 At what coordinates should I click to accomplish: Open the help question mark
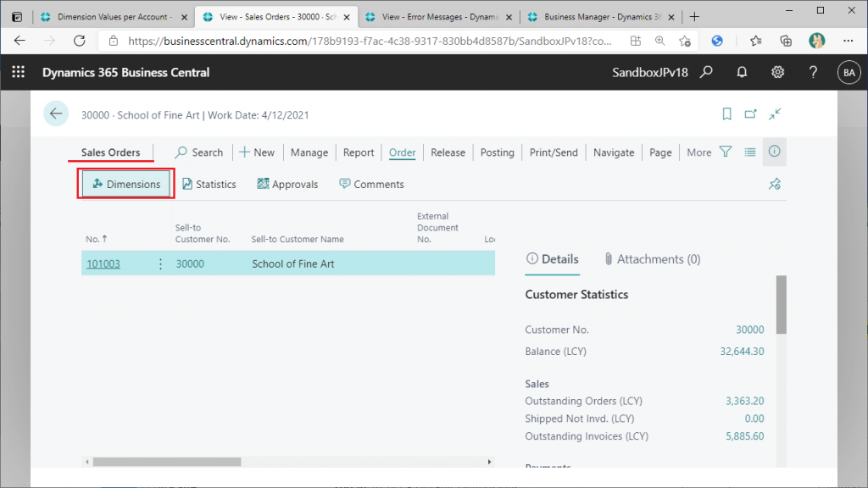(813, 72)
